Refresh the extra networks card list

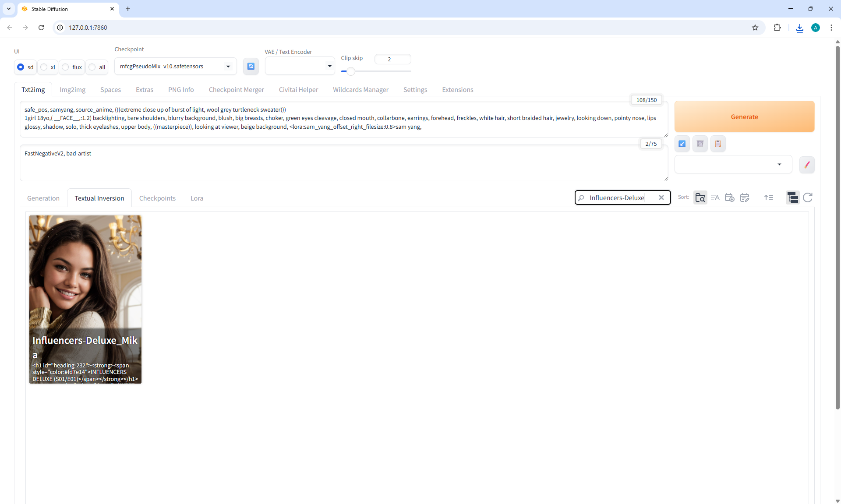point(808,198)
